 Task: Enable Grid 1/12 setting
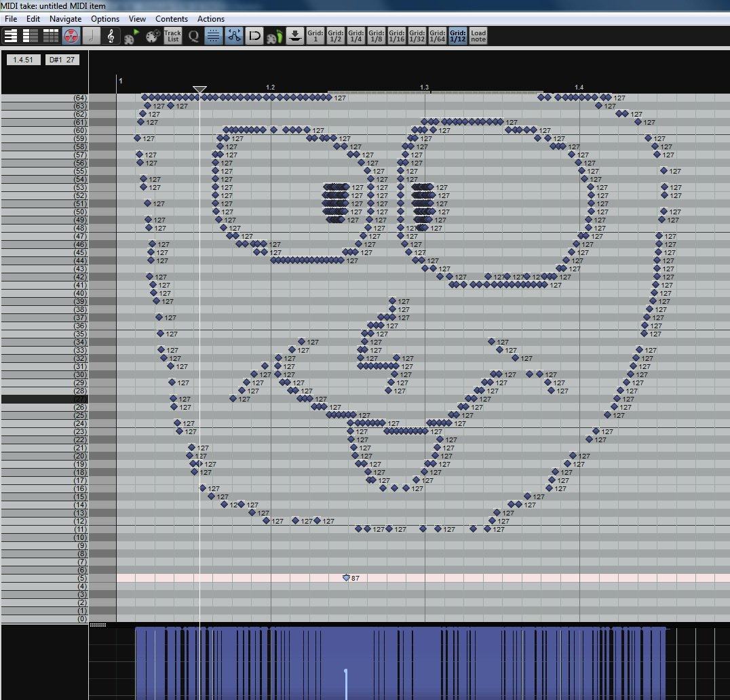tap(458, 36)
